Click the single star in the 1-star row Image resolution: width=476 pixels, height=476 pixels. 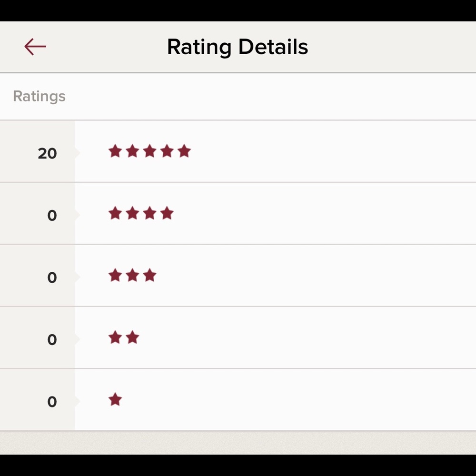[x=115, y=400]
